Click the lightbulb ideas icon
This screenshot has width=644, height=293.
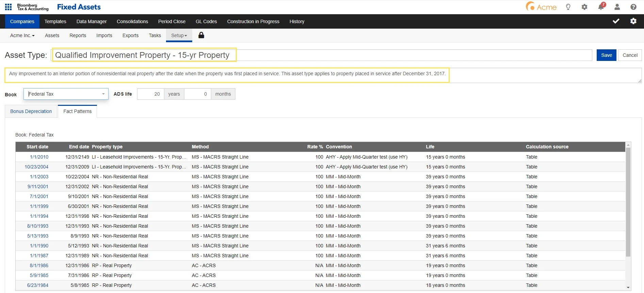568,7
